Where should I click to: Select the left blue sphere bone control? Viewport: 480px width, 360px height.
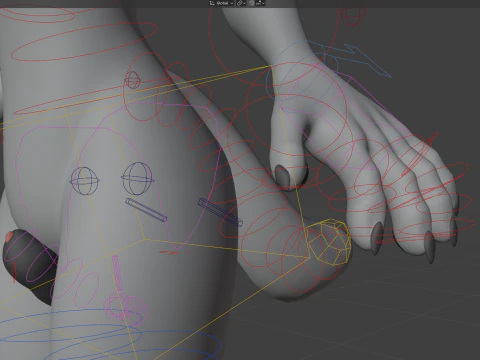(x=85, y=181)
